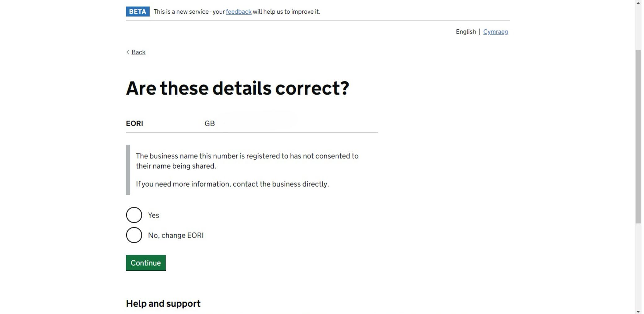
Task: Click the "Help and support" heading
Action: click(163, 303)
